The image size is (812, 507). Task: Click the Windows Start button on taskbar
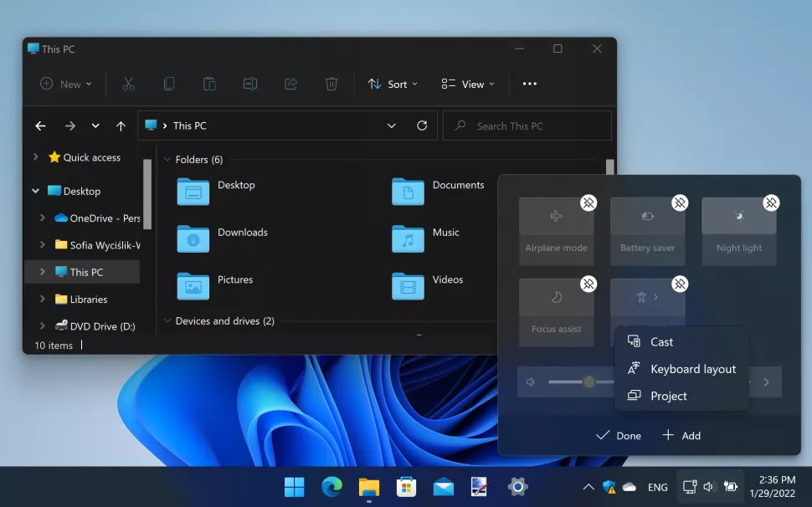coord(295,487)
